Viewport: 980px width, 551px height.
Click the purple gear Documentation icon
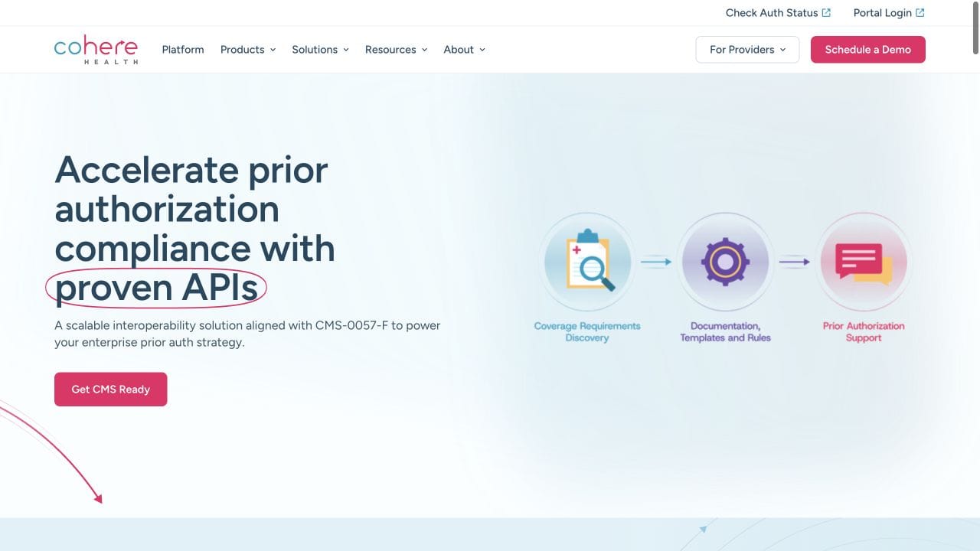pos(725,262)
